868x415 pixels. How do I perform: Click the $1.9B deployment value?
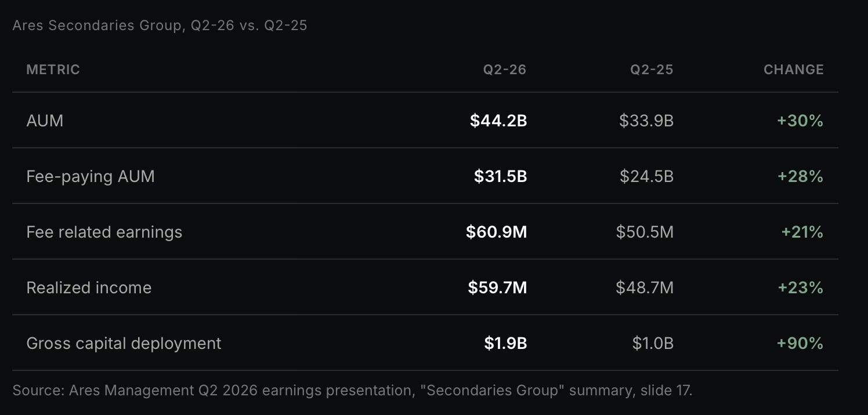505,343
